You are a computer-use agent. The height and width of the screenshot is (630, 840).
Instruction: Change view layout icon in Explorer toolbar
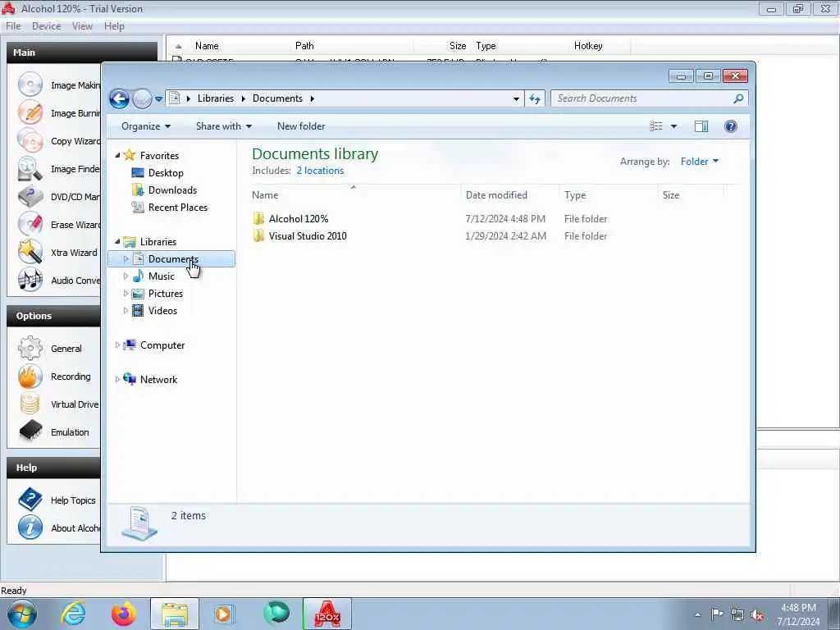pyautogui.click(x=655, y=126)
